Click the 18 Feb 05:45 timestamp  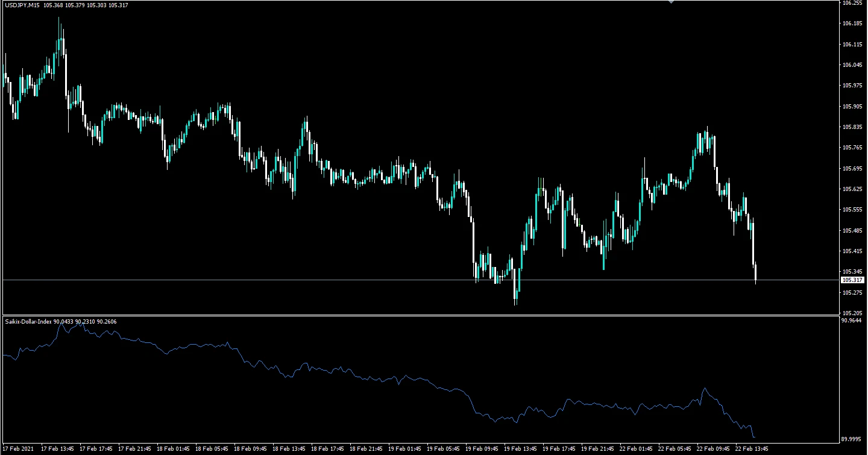(211, 449)
